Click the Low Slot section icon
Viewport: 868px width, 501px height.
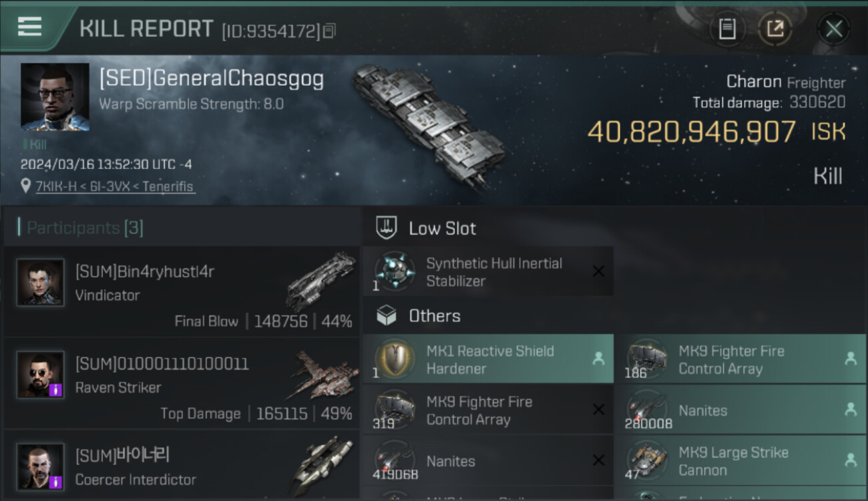pyautogui.click(x=387, y=228)
